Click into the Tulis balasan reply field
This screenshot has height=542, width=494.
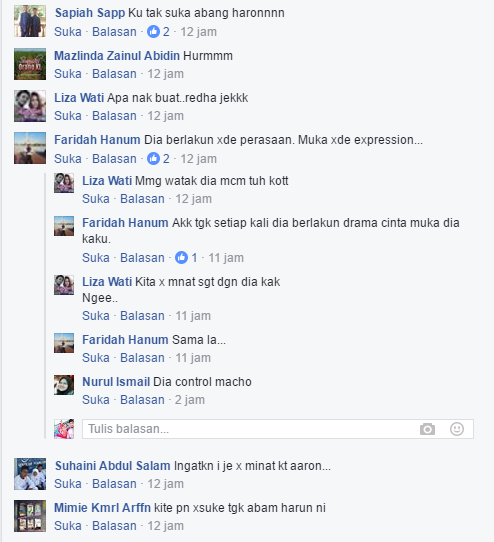pyautogui.click(x=278, y=429)
